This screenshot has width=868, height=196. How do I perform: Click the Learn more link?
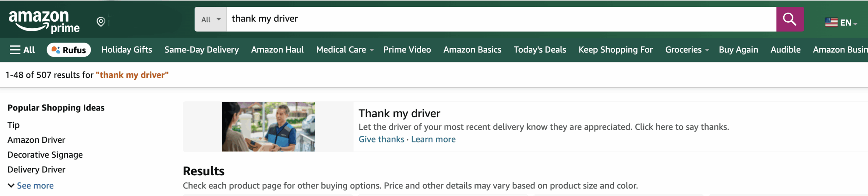coord(433,139)
